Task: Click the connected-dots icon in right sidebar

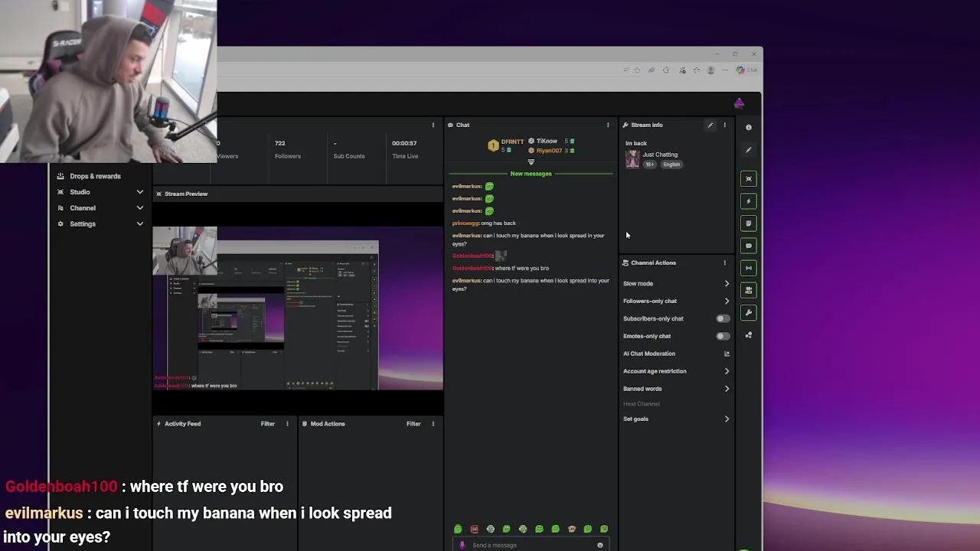Action: click(x=749, y=335)
